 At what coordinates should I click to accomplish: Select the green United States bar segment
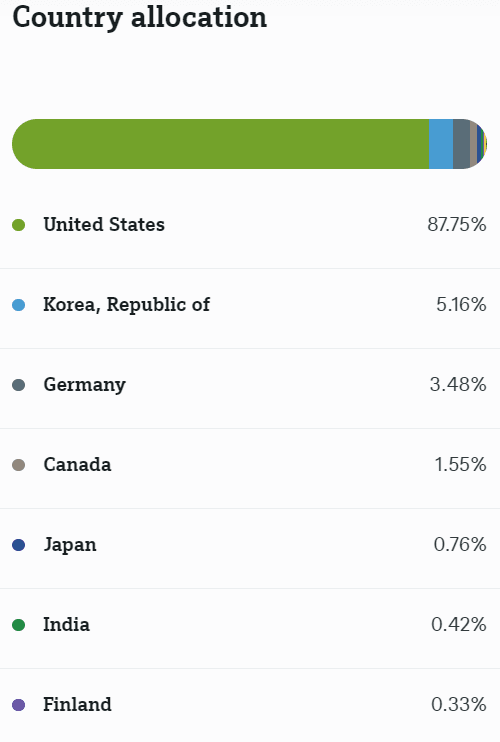coord(220,144)
